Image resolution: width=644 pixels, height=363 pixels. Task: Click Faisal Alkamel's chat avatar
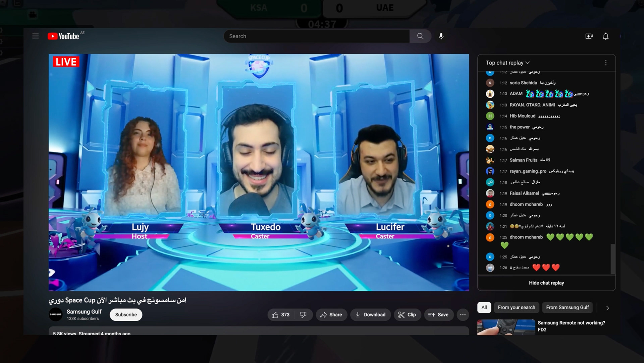click(x=490, y=193)
